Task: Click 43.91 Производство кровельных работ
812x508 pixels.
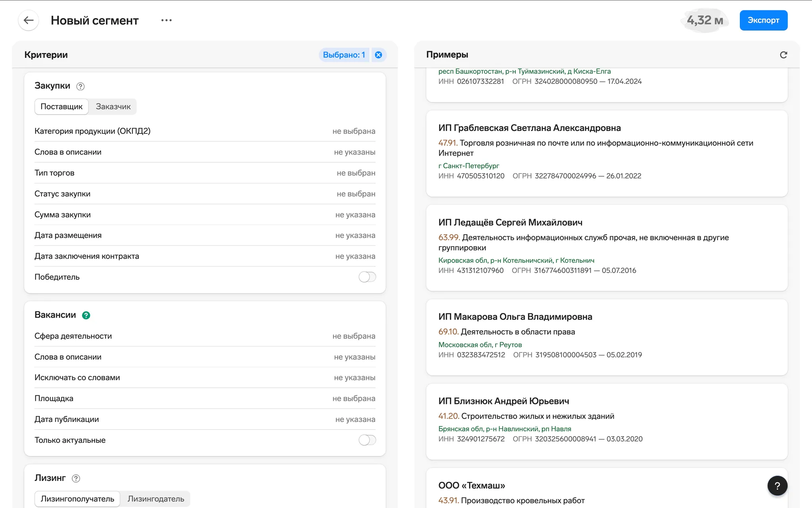Action: pyautogui.click(x=511, y=500)
